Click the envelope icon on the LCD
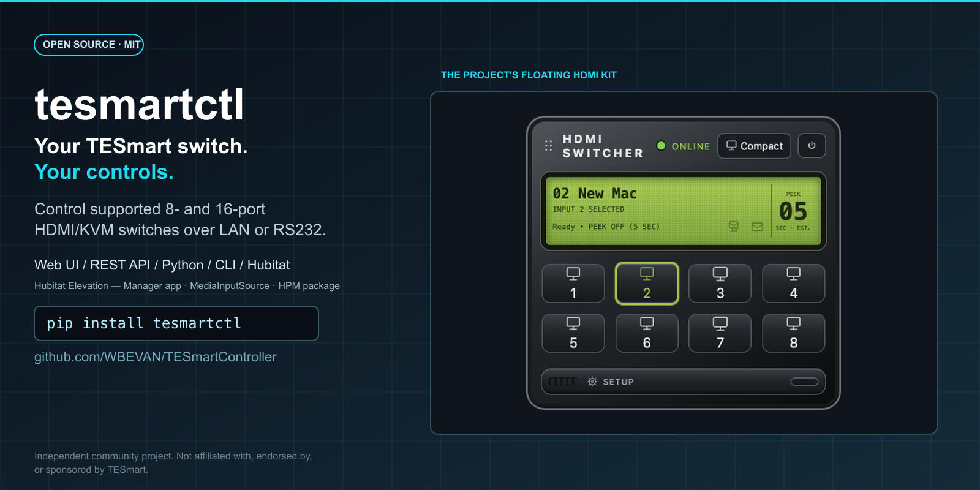980x490 pixels. pyautogui.click(x=757, y=227)
